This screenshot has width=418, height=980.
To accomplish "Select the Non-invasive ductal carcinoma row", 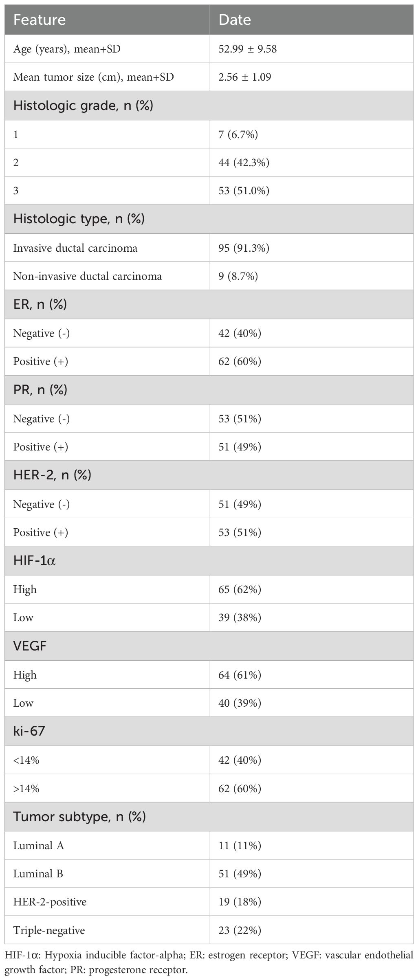I will tap(88, 276).
